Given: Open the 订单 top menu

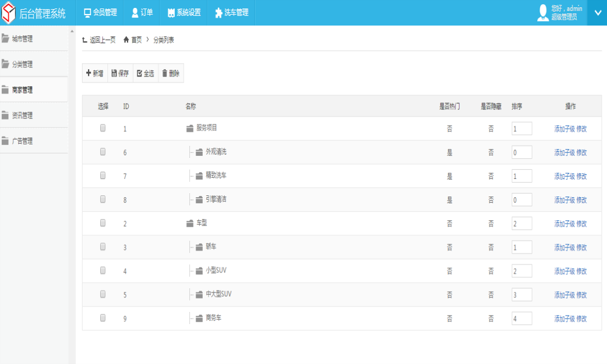Looking at the screenshot, I should tap(142, 12).
